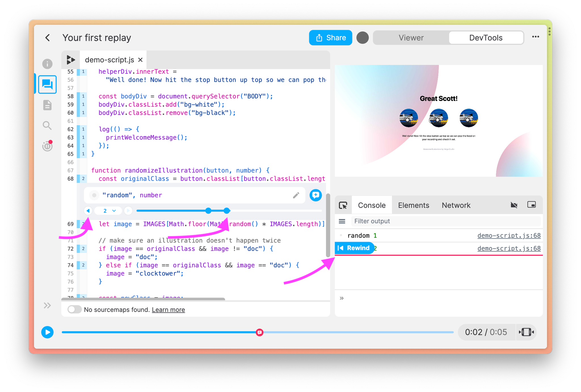This screenshot has width=581, height=392.
Task: Open demo-script.js:68 link in Rewind row
Action: pos(509,248)
